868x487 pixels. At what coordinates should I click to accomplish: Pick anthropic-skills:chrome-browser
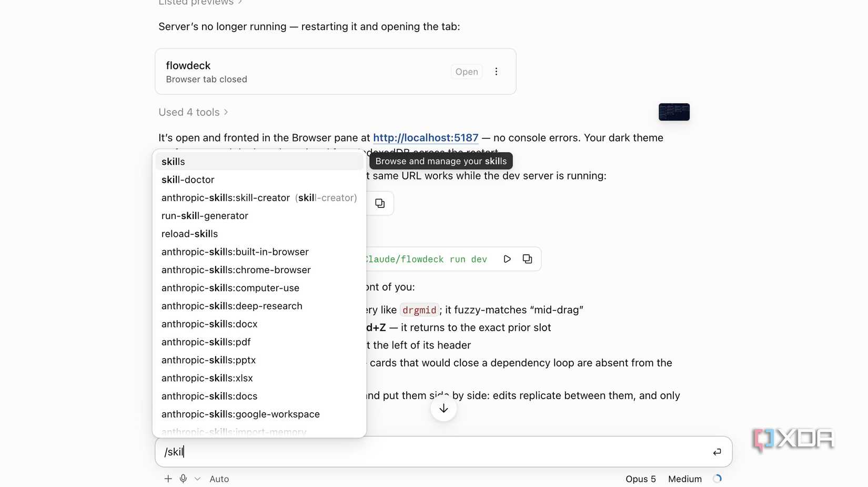[259, 270]
